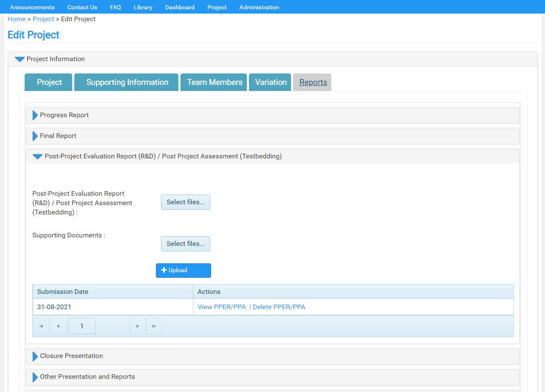Jump to last page of submissions
The height and width of the screenshot is (392, 545).
pos(154,326)
